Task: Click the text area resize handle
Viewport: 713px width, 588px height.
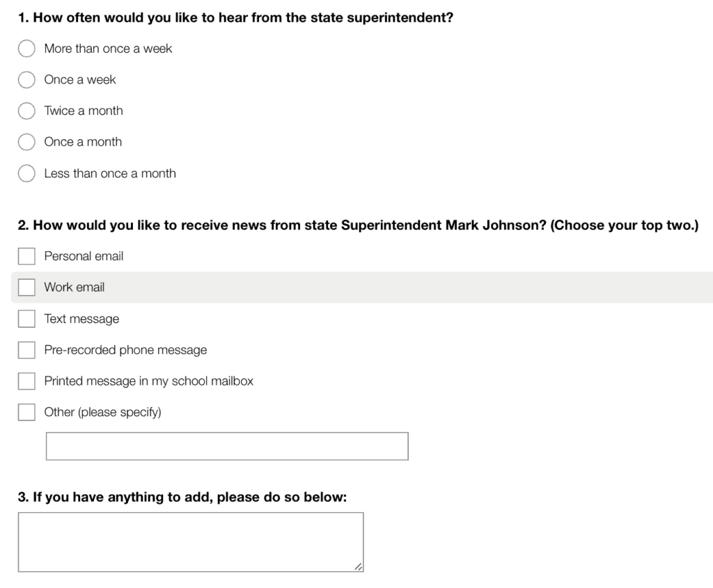Action: (359, 566)
